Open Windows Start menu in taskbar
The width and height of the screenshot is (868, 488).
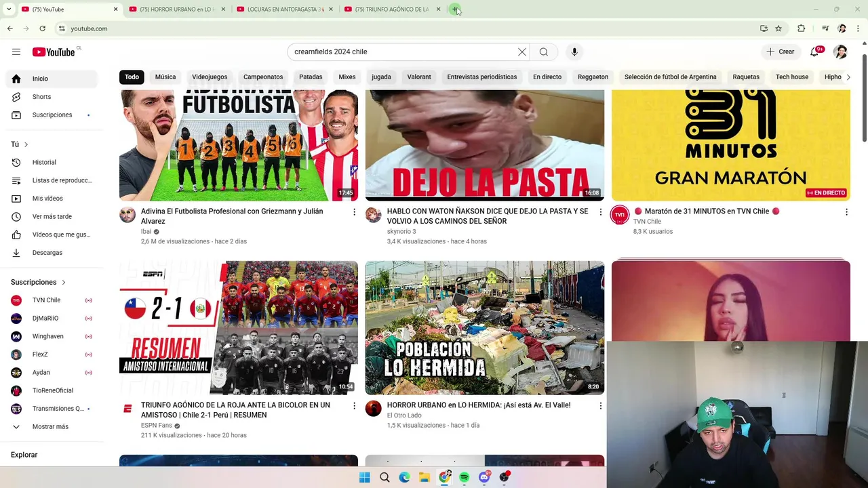pyautogui.click(x=364, y=477)
